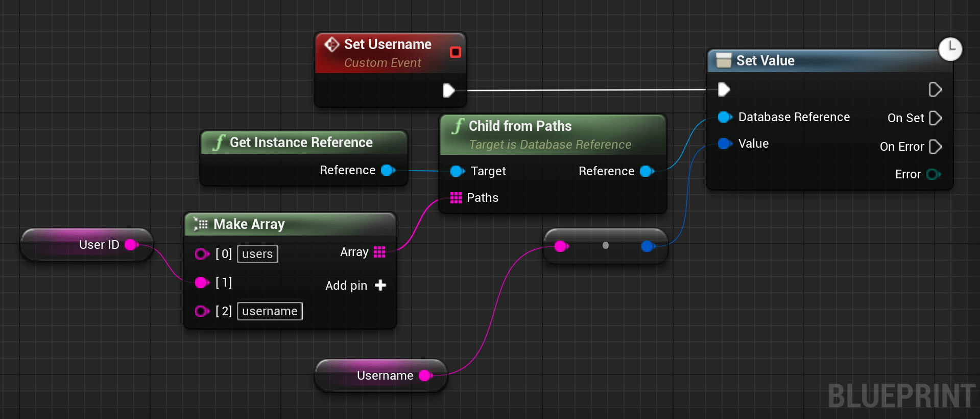Click the Database Reference input pin
Screen dimensions: 980x419
(x=725, y=117)
